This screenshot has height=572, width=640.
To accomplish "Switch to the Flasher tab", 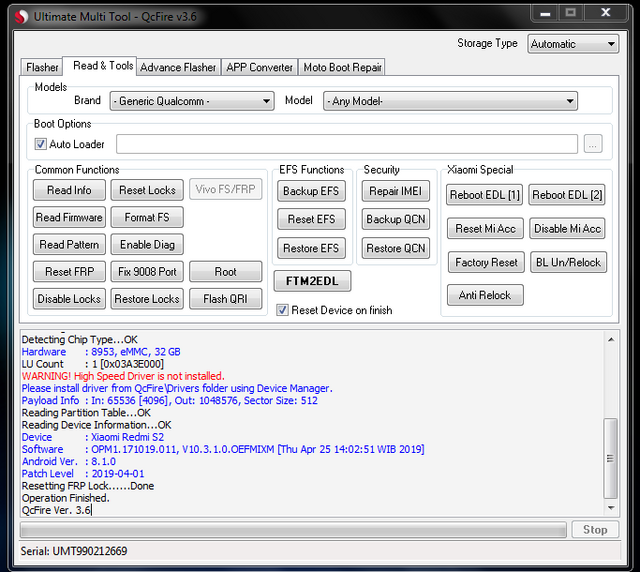I will 42,67.
